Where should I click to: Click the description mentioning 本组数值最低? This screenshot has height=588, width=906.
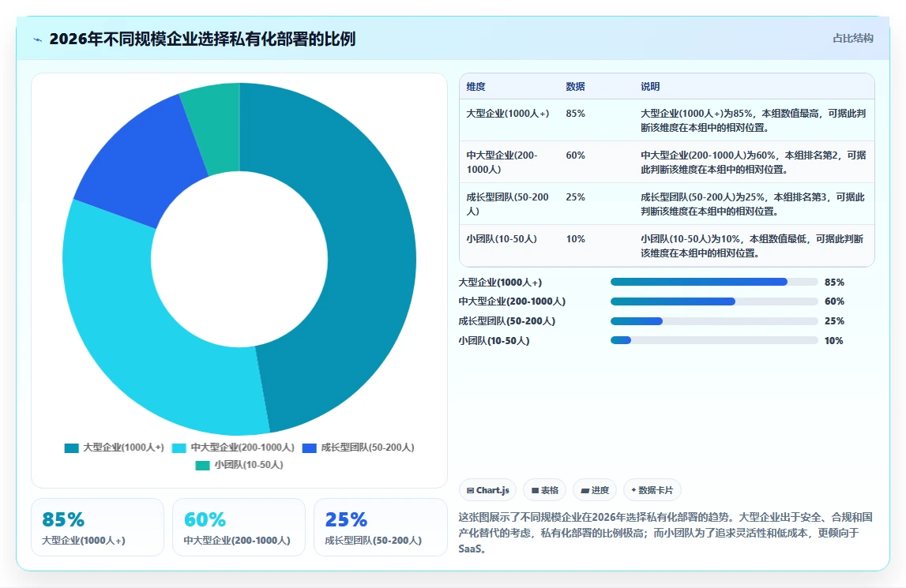[752, 246]
